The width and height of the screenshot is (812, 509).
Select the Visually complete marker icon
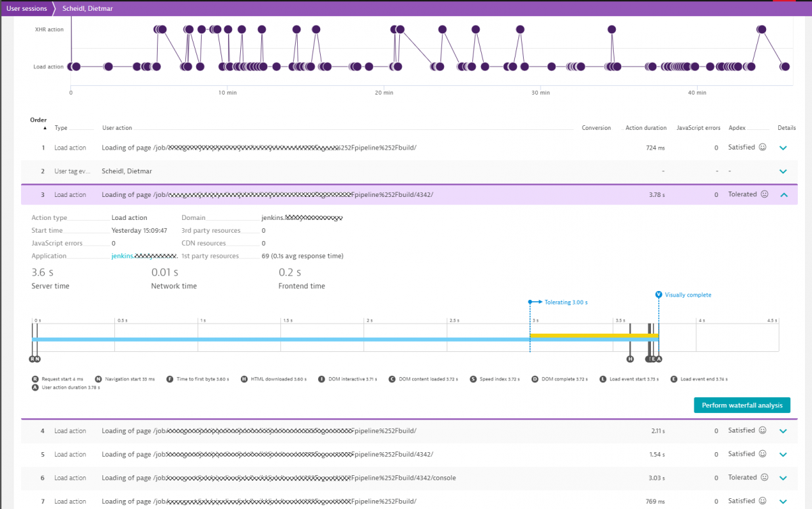click(658, 294)
